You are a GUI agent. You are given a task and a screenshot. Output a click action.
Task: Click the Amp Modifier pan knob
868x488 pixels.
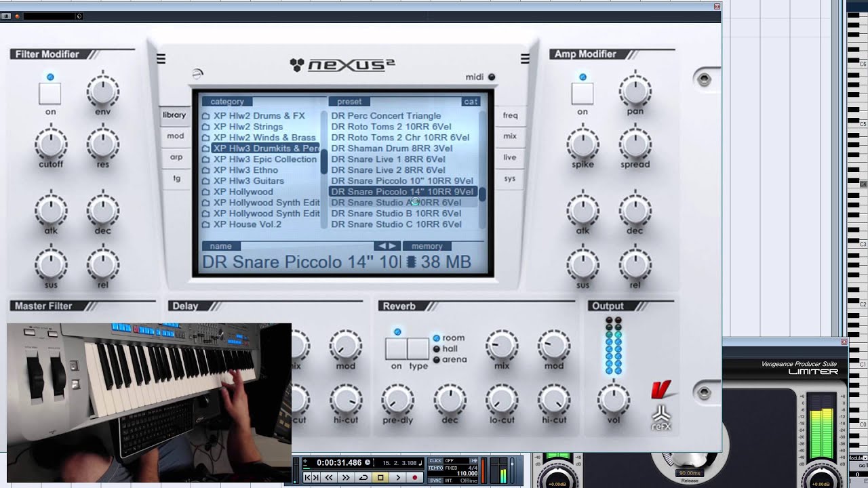pyautogui.click(x=635, y=90)
